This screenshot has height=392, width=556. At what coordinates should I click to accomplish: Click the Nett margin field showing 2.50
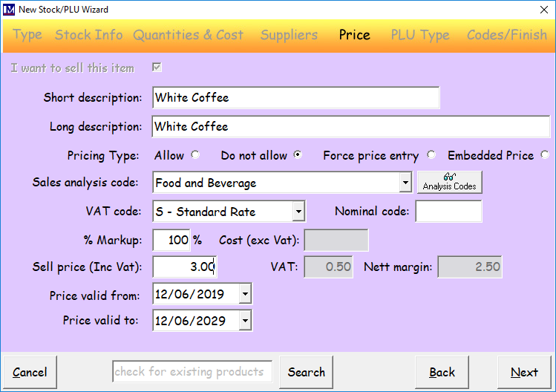pos(470,267)
